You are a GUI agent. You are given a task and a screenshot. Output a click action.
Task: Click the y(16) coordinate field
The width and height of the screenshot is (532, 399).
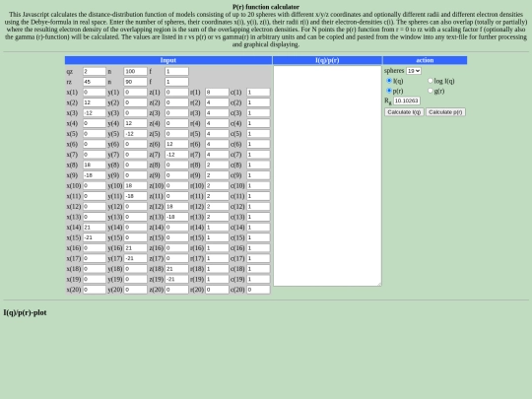(135, 248)
